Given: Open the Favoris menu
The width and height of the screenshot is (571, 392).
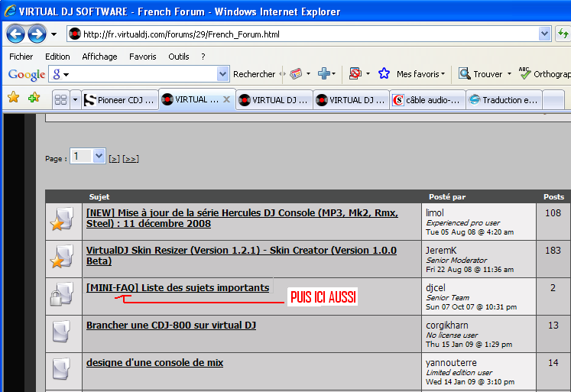Looking at the screenshot, I should [x=143, y=57].
